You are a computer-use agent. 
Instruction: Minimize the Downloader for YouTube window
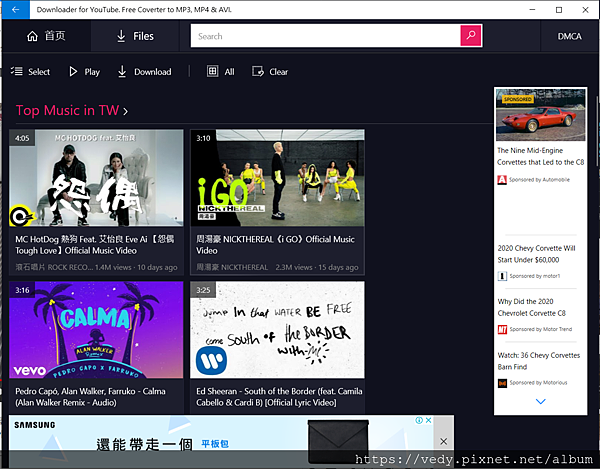coord(532,10)
